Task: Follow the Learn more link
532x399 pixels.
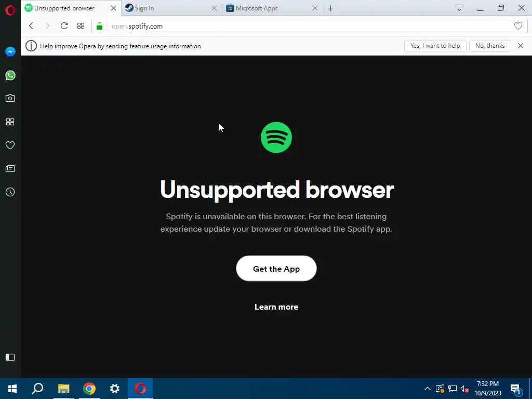Action: tap(276, 307)
